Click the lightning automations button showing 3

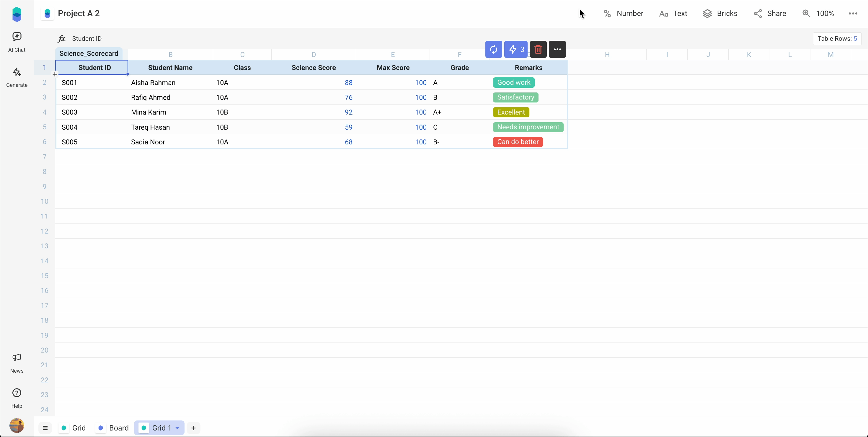(515, 50)
